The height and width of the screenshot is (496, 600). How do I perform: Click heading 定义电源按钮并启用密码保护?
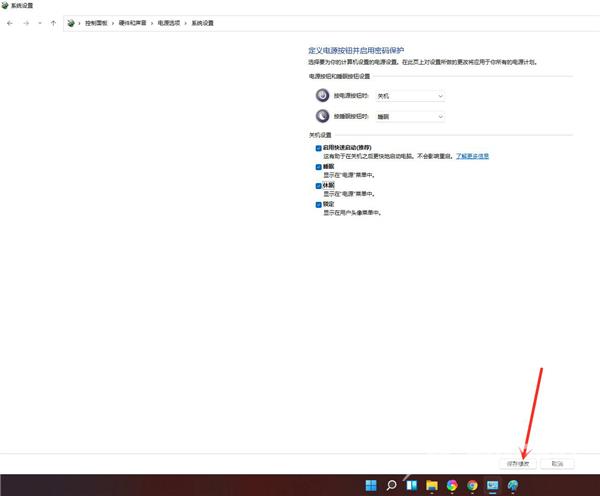pyautogui.click(x=356, y=51)
